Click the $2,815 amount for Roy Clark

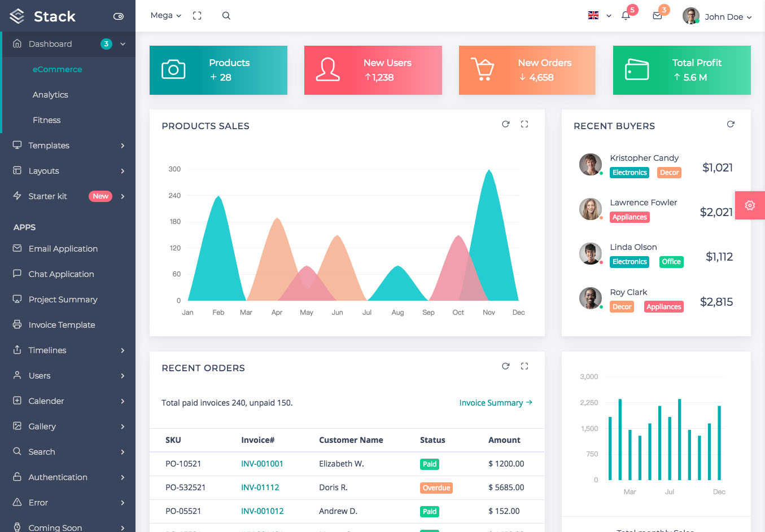[x=716, y=302]
